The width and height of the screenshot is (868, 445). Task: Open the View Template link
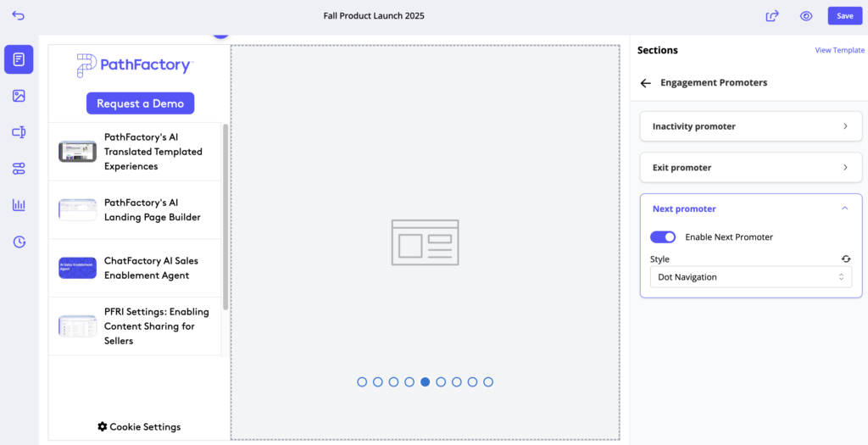pyautogui.click(x=839, y=51)
